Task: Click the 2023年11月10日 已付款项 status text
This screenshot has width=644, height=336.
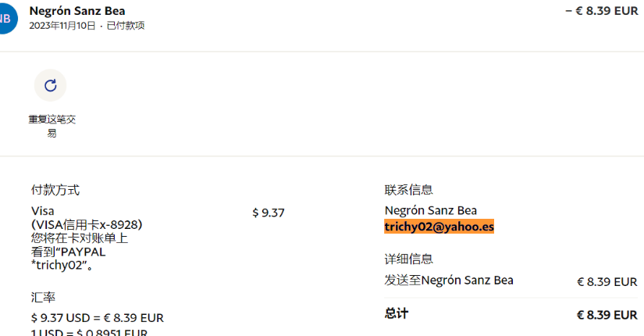Action: (86, 26)
